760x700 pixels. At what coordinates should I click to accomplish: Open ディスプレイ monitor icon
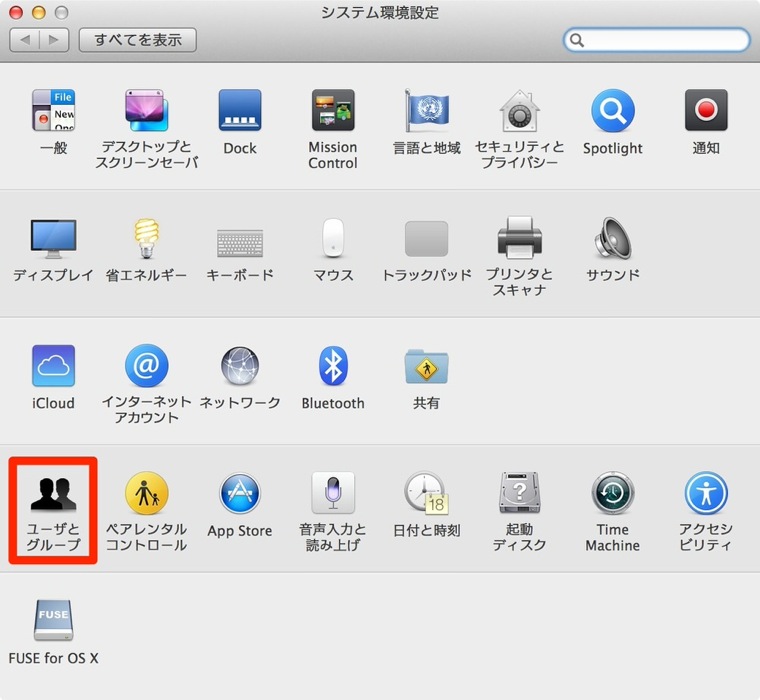(53, 238)
